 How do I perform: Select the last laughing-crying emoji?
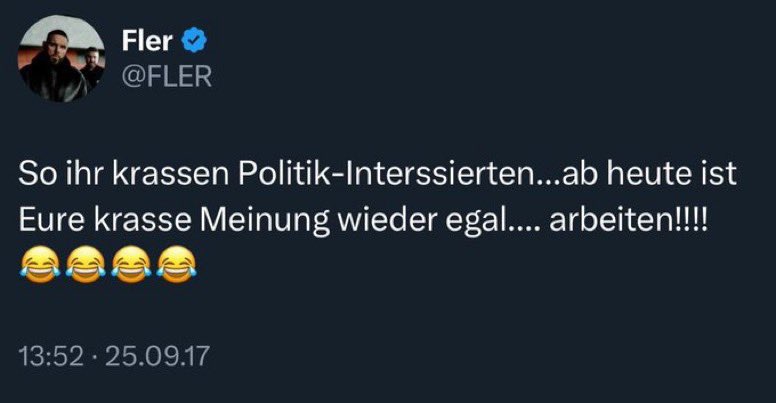click(177, 264)
